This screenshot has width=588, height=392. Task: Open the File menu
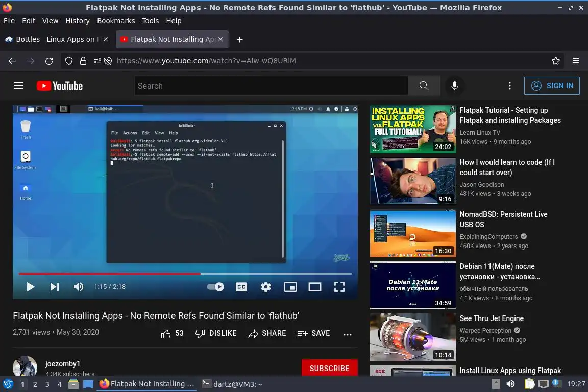click(9, 21)
